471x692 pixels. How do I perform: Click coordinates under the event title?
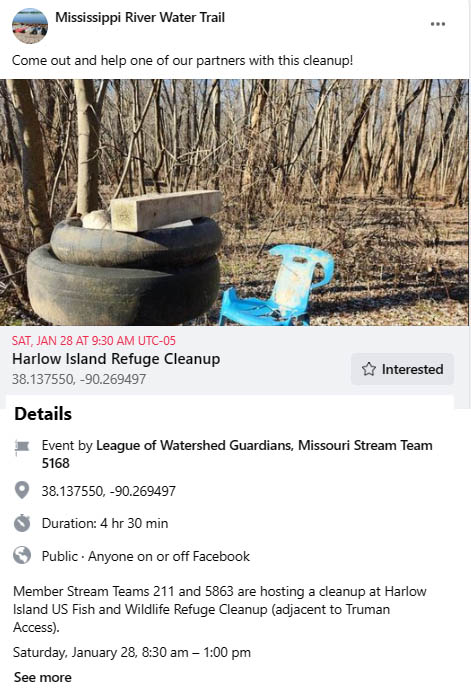tap(79, 379)
